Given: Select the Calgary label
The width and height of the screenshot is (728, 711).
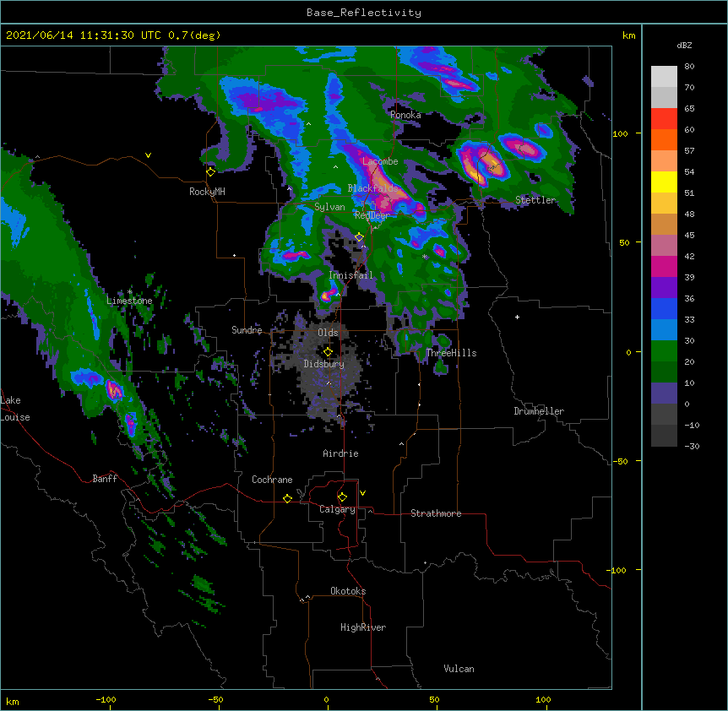Looking at the screenshot, I should pos(337,509).
